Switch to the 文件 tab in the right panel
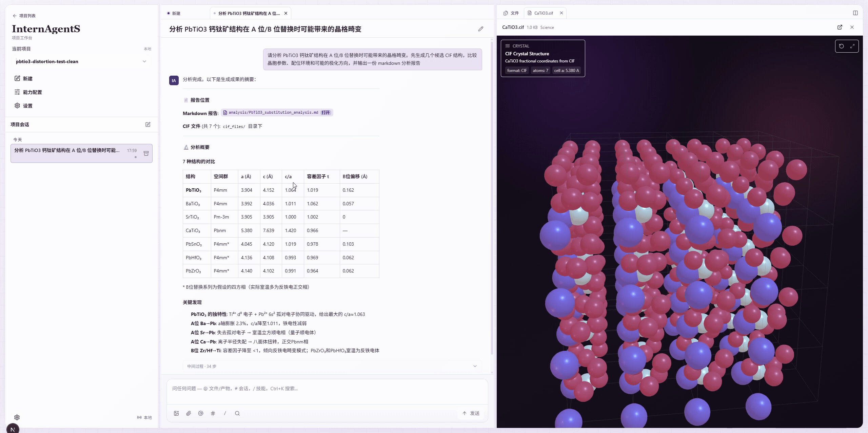Viewport: 868px width, 433px height. [x=511, y=13]
